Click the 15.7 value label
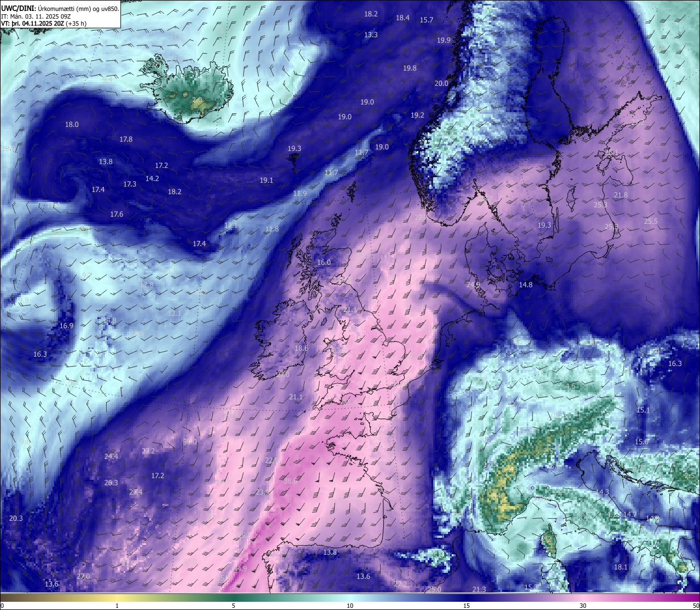The height and width of the screenshot is (610, 700). [427, 20]
